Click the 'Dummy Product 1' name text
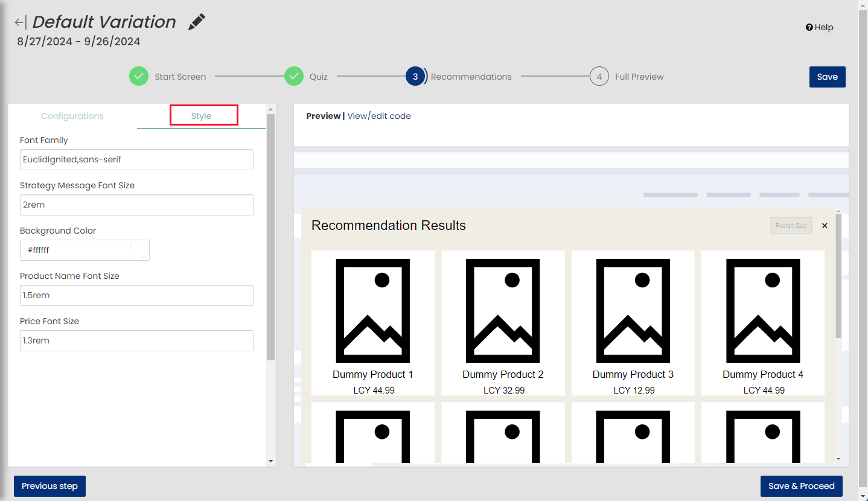The image size is (868, 501). pos(373,374)
